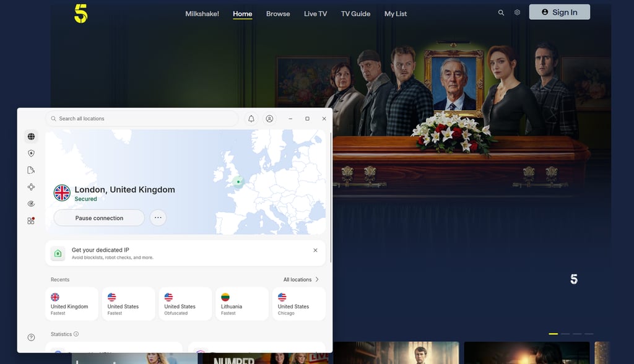The height and width of the screenshot is (364, 634).
Task: Close the VPN window
Action: click(324, 119)
